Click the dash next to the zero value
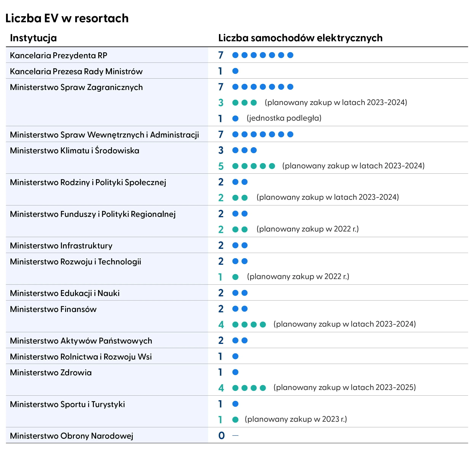This screenshot has height=455, width=476. (235, 436)
